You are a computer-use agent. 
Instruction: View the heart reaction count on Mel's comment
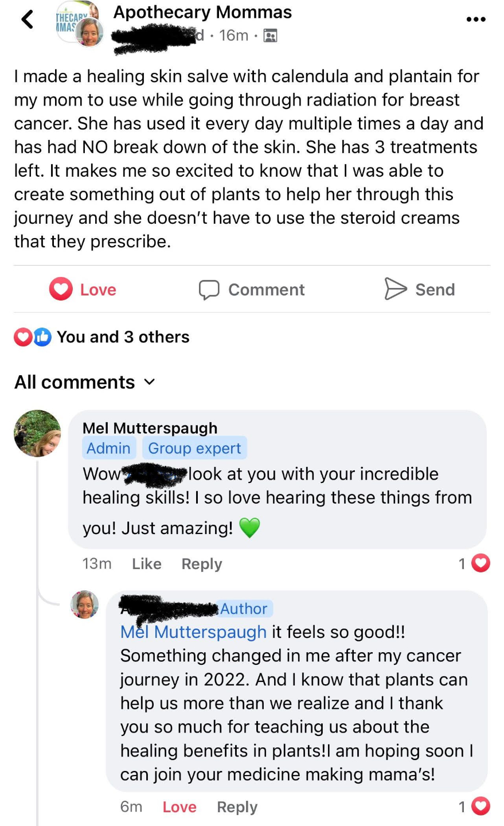[x=474, y=564]
